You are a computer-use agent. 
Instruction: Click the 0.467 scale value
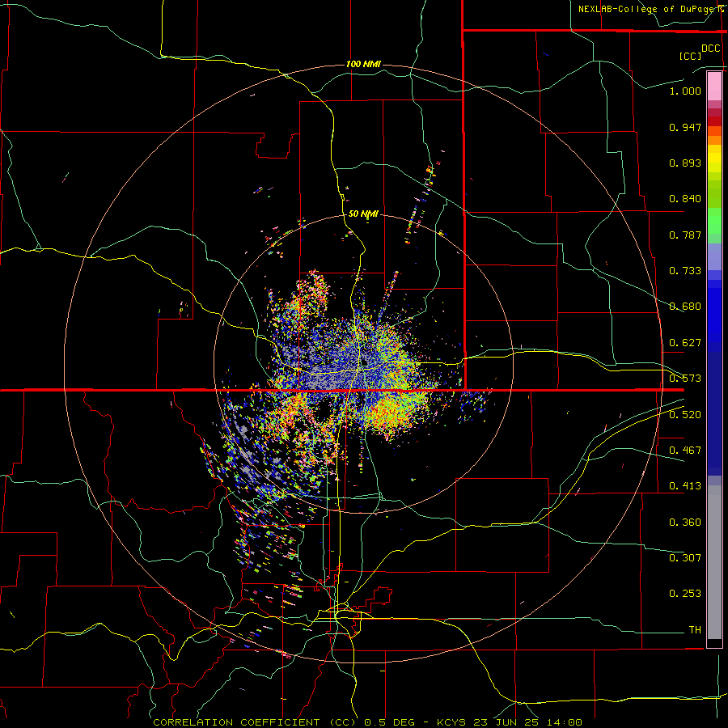[x=685, y=451]
